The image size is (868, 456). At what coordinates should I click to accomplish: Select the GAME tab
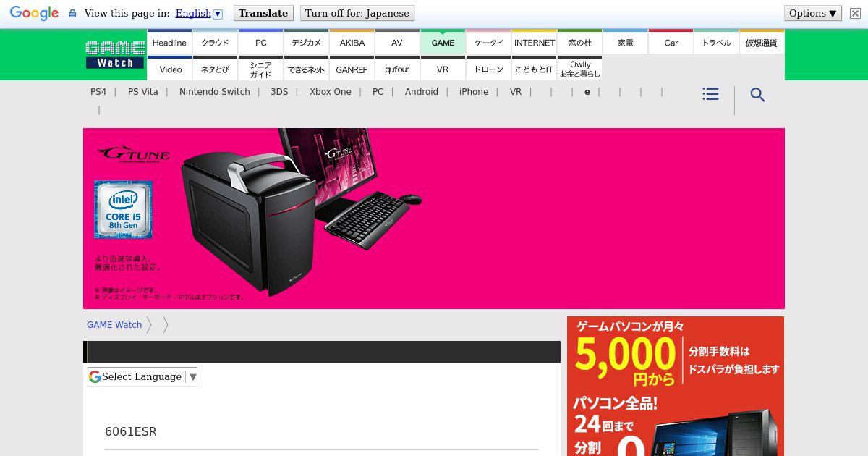click(443, 43)
